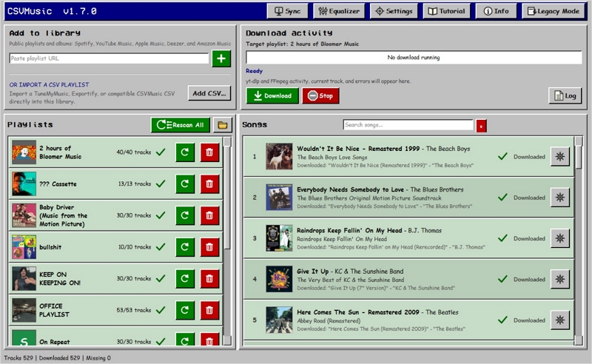This screenshot has height=364, width=592.
Task: Rescan the On Repeat playlist
Action: pos(185,340)
